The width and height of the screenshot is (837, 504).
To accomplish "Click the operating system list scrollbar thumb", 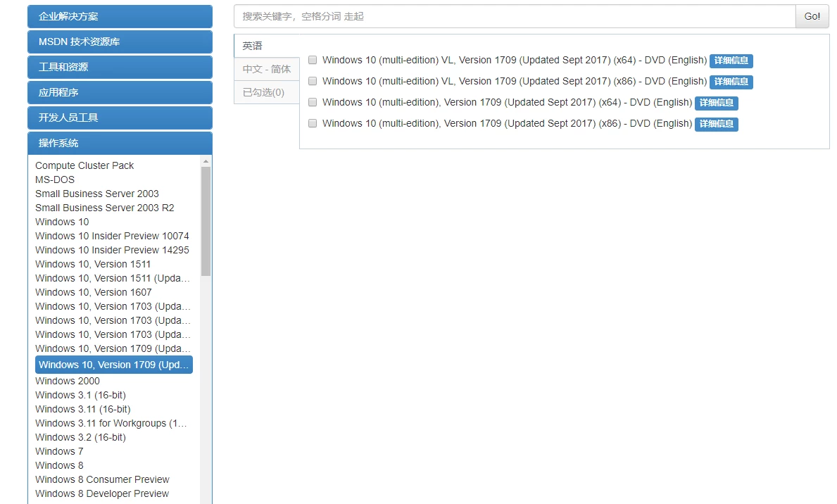I will (x=206, y=220).
